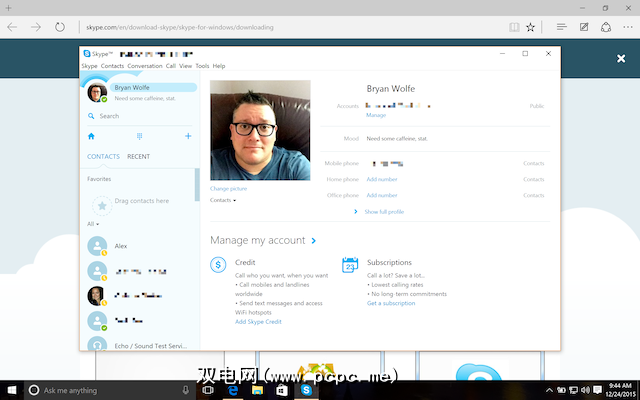Click the Get a subscription link
Viewport: 640px width, 400px height.
coord(391,303)
